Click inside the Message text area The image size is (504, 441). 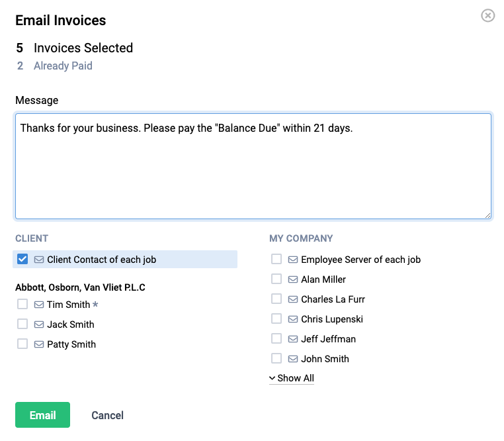point(253,166)
